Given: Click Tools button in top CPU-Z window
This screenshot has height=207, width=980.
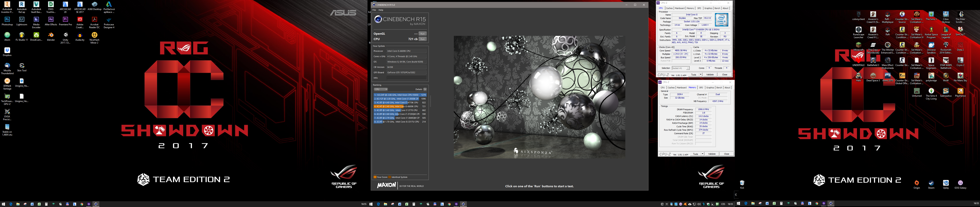Looking at the screenshot, I should point(693,75).
